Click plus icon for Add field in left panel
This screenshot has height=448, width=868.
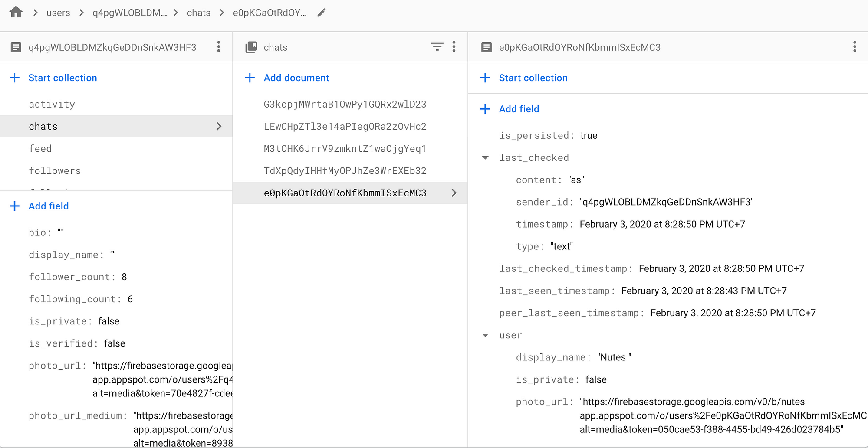point(15,206)
